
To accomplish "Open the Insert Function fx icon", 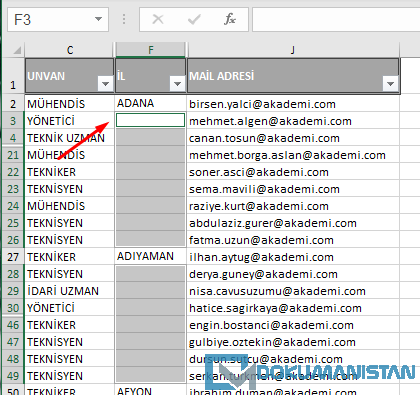I will point(230,19).
